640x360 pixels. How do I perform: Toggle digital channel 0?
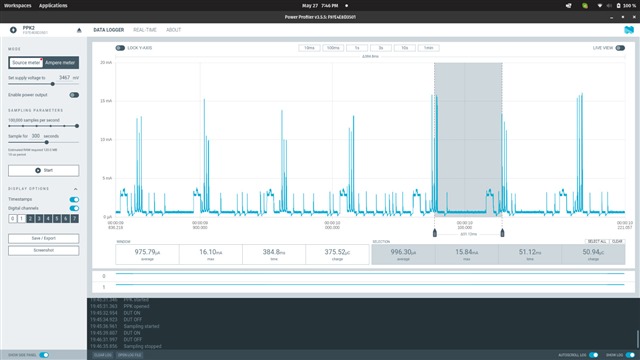13,219
